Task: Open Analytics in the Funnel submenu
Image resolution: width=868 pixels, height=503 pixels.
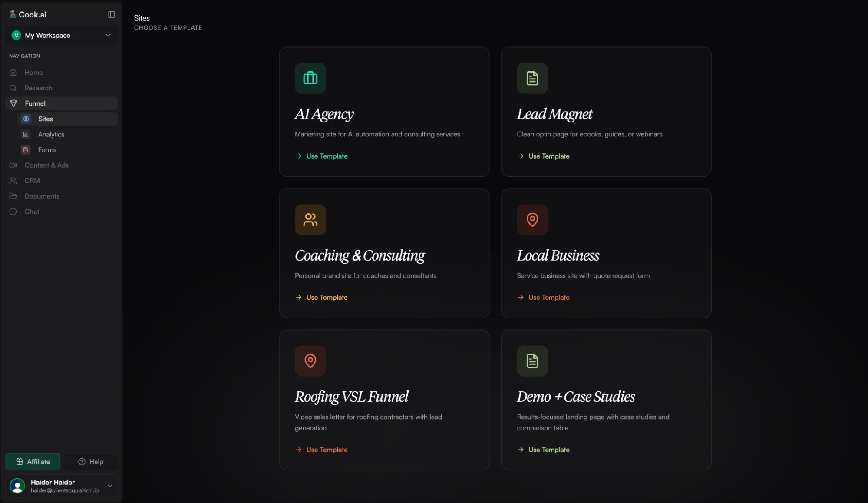Action: pos(51,134)
